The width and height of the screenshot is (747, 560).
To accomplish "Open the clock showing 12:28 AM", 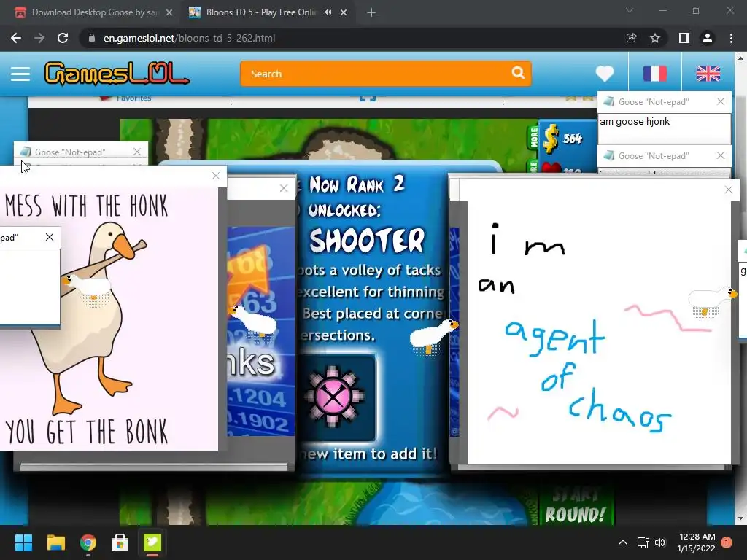I will click(x=696, y=542).
